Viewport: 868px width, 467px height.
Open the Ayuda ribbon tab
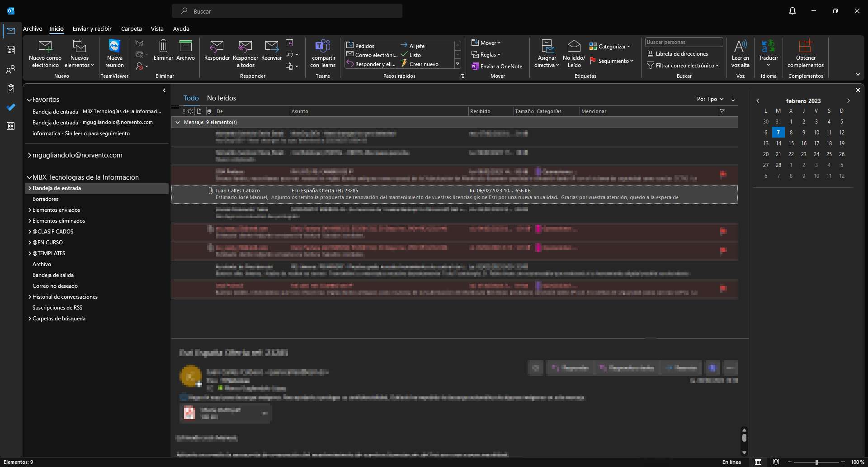[181, 29]
